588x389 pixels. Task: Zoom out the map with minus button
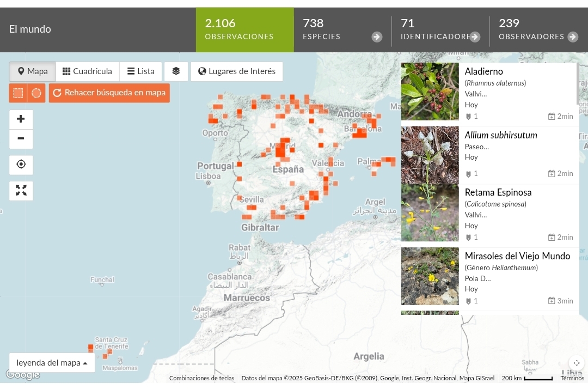tap(21, 139)
